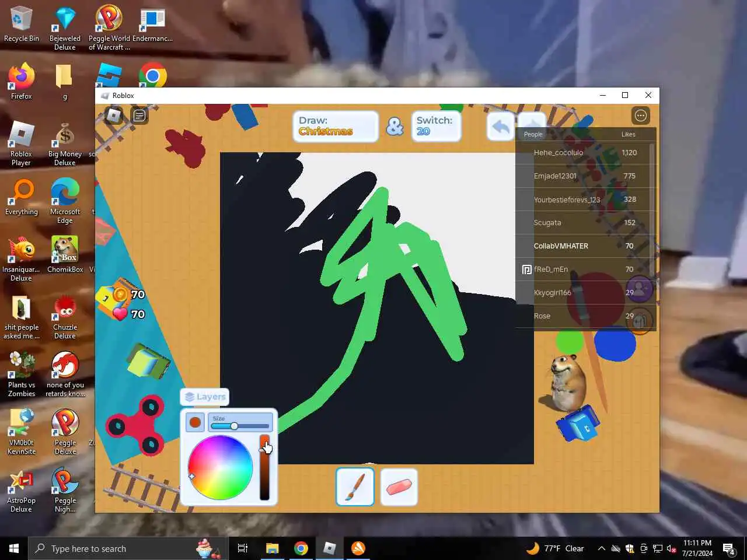Expand the hidden system tray icons

[x=601, y=548]
